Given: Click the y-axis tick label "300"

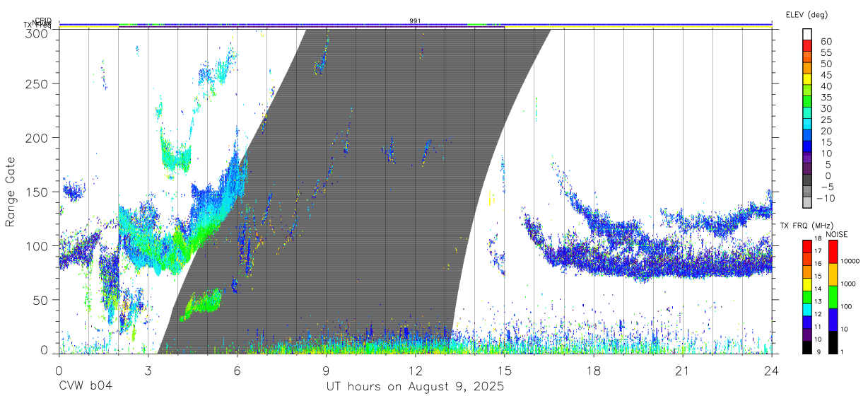Looking at the screenshot, I should [36, 33].
